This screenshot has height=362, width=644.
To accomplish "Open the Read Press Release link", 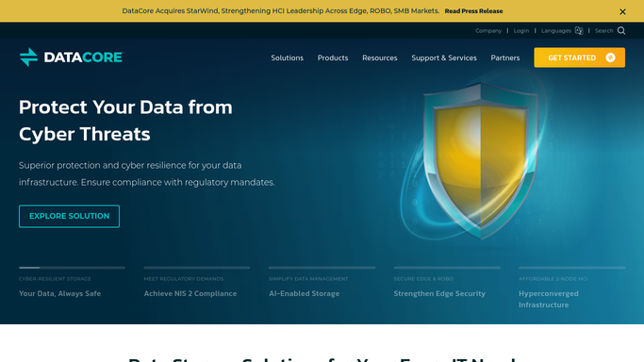I will 473,11.
